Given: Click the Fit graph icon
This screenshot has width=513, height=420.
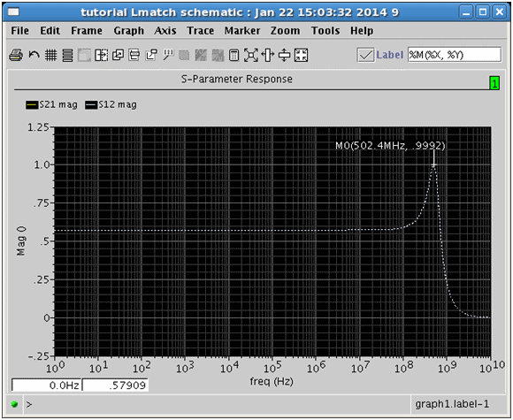Looking at the screenshot, I should [301, 55].
